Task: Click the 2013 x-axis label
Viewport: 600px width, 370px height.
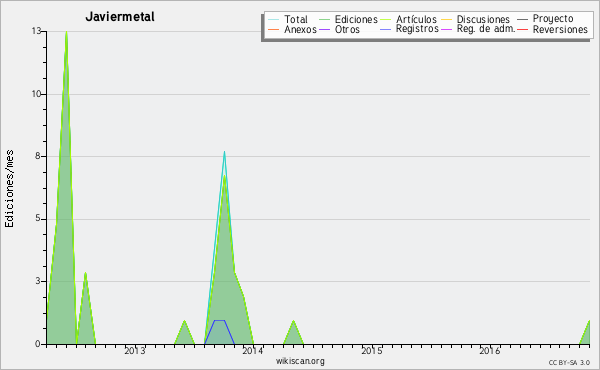Action: [x=135, y=351]
